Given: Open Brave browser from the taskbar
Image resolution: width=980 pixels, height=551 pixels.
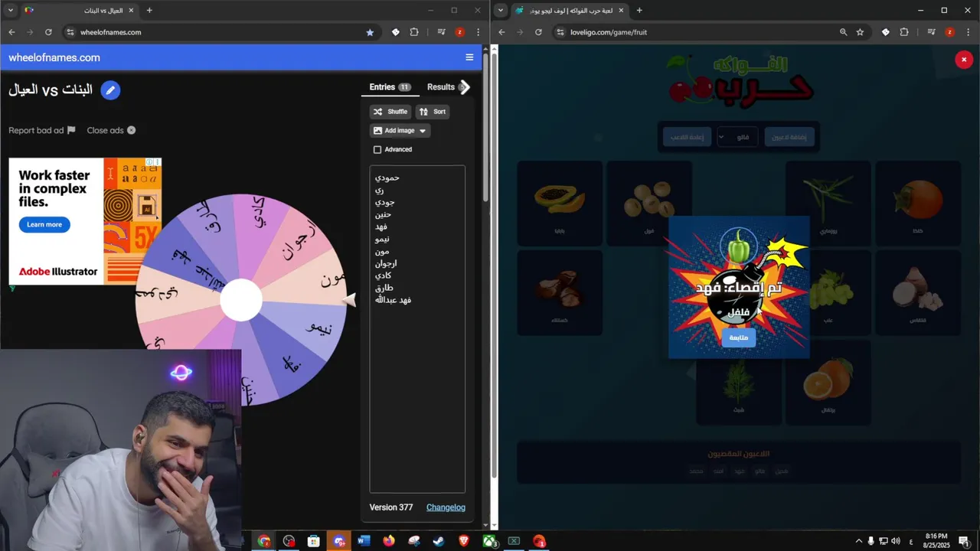Looking at the screenshot, I should click(x=464, y=541).
